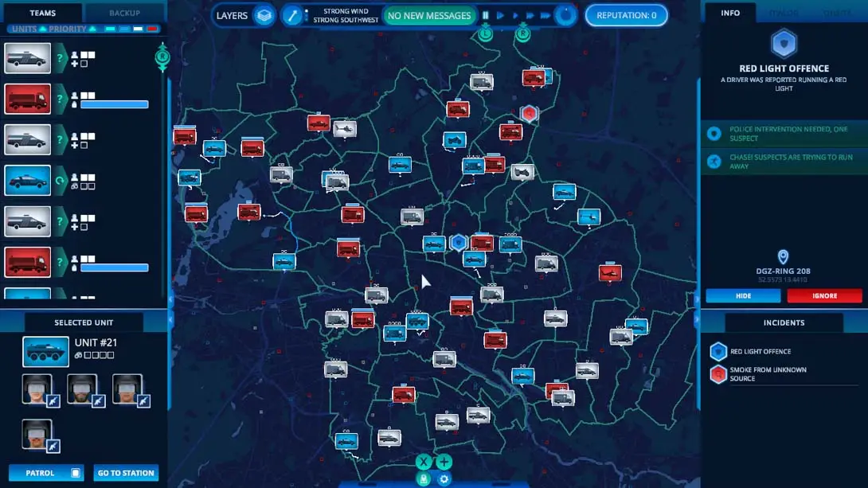The height and width of the screenshot is (488, 868).
Task: Open settings gear at bottom of map
Action: [444, 478]
